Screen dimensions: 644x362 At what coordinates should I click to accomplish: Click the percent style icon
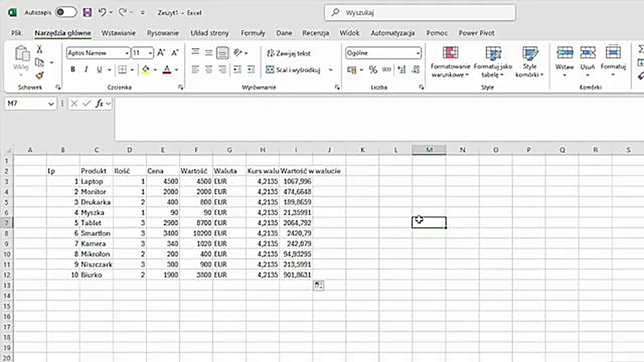click(x=373, y=70)
